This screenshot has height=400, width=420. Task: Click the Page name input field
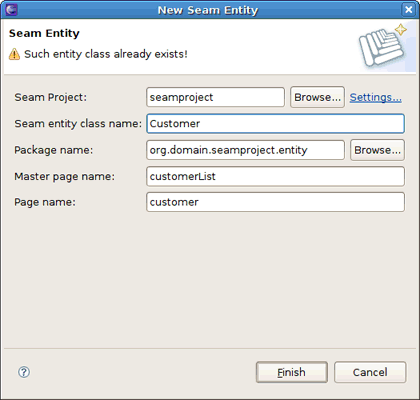pos(276,202)
